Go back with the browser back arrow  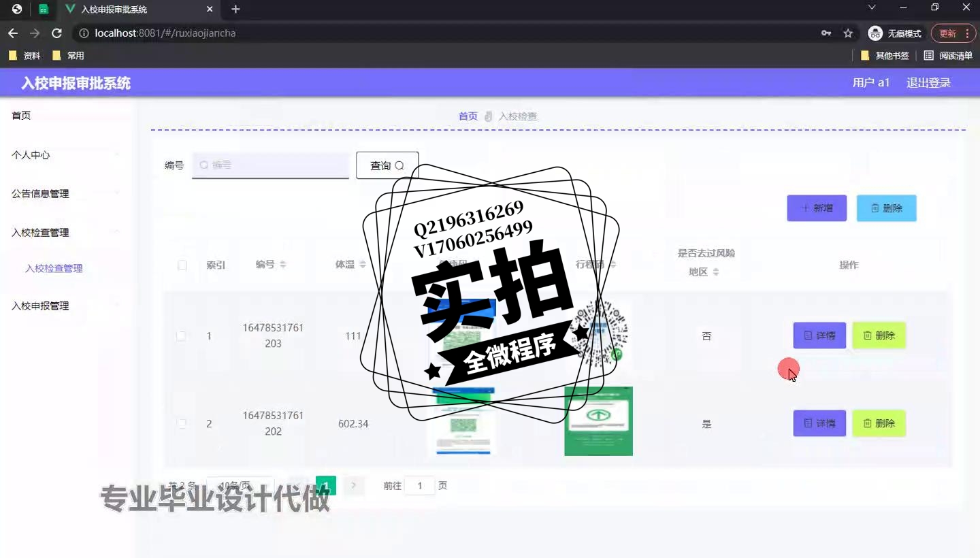tap(13, 33)
